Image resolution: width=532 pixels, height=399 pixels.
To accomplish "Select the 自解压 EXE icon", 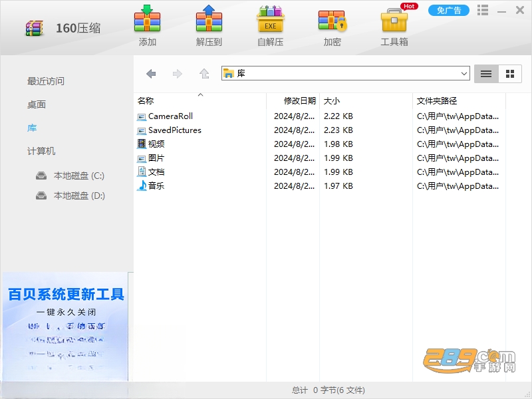I will click(x=271, y=19).
